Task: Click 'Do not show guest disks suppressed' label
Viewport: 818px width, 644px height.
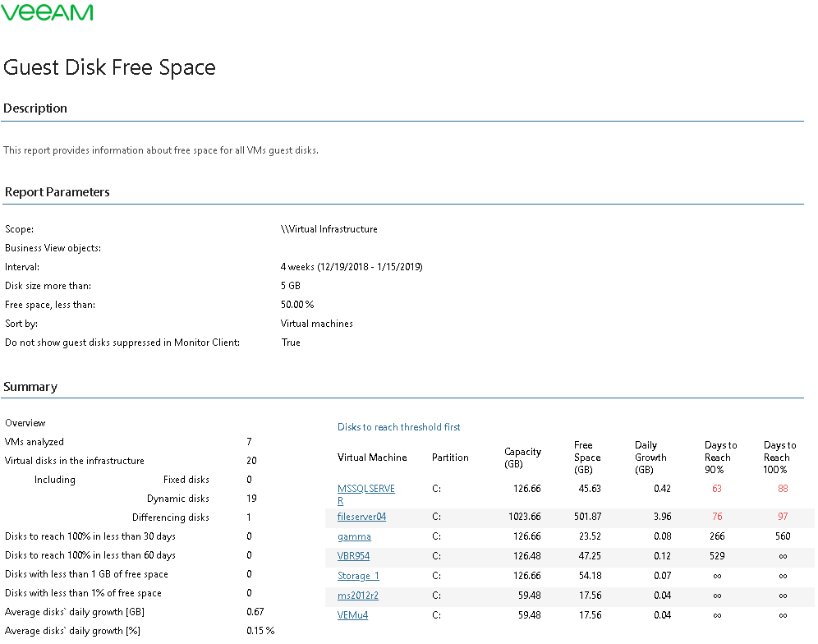Action: [x=122, y=343]
